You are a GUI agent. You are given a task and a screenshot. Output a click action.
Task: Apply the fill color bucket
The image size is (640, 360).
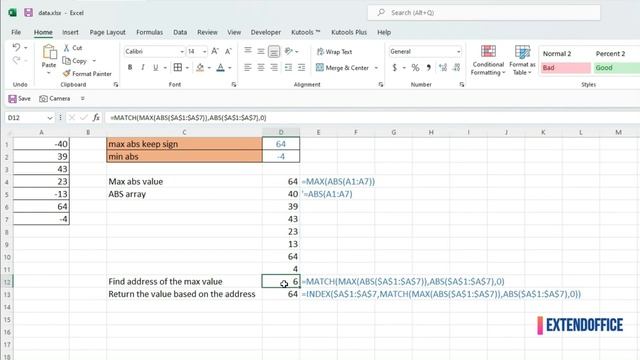point(200,67)
